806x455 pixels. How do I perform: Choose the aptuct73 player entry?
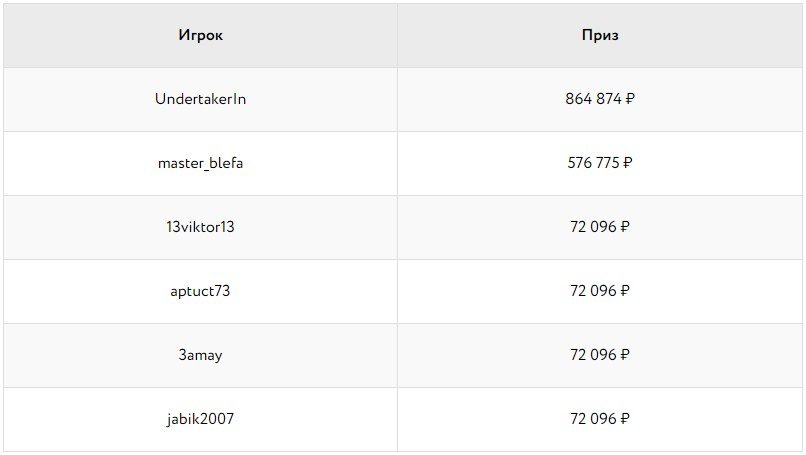click(x=200, y=291)
